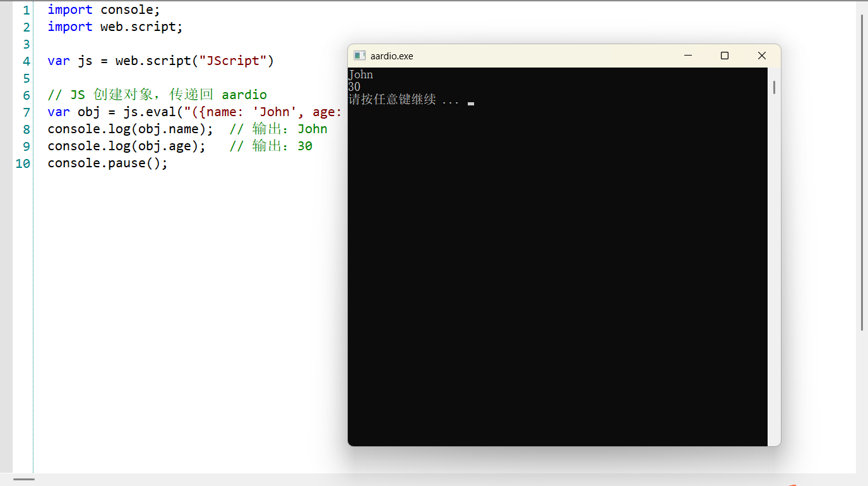Click the editor horizontal scrollbar thumb
868x486 pixels.
coord(23,480)
